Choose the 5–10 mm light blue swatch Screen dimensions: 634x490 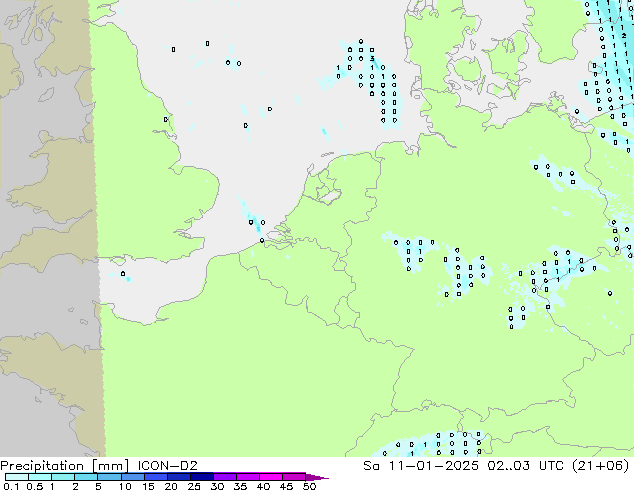tap(109, 477)
